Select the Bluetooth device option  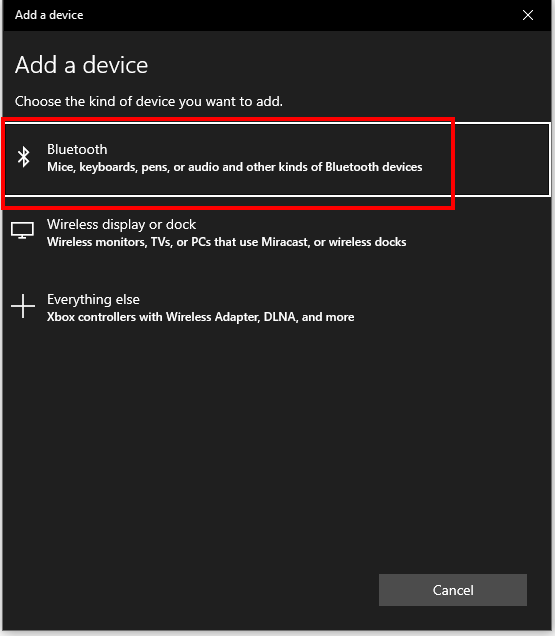pos(277,159)
